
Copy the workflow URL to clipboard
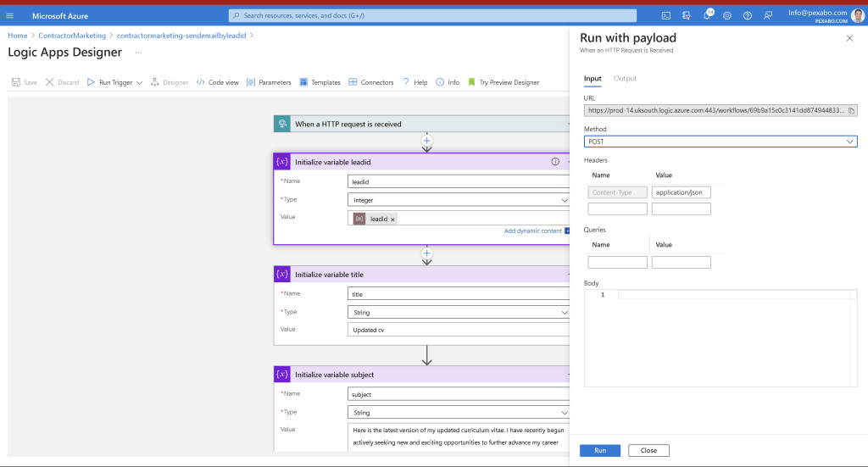point(851,111)
